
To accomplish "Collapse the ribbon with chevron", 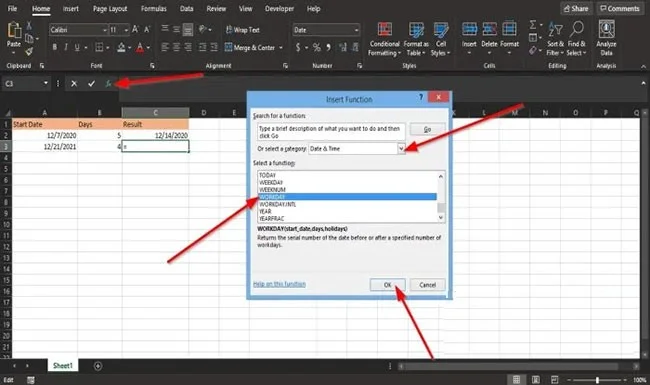I will 643,66.
